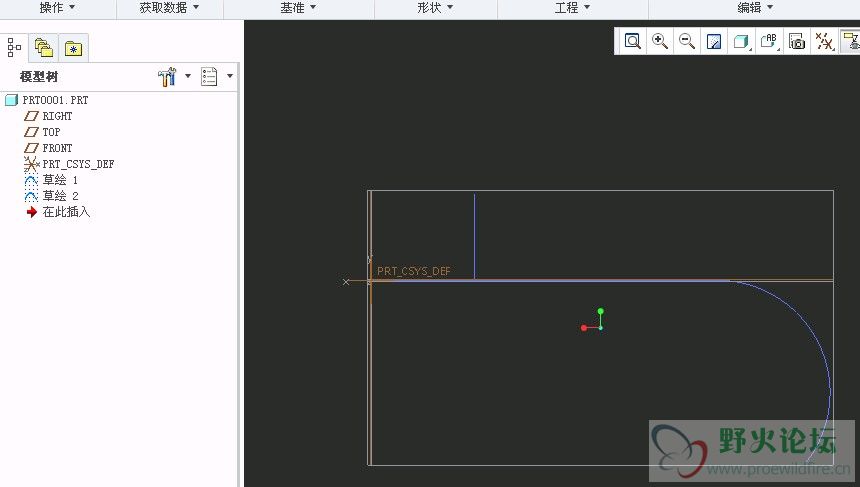Screen dimensions: 860x487
Task: Click the 模型树 panel title
Action: [x=38, y=77]
